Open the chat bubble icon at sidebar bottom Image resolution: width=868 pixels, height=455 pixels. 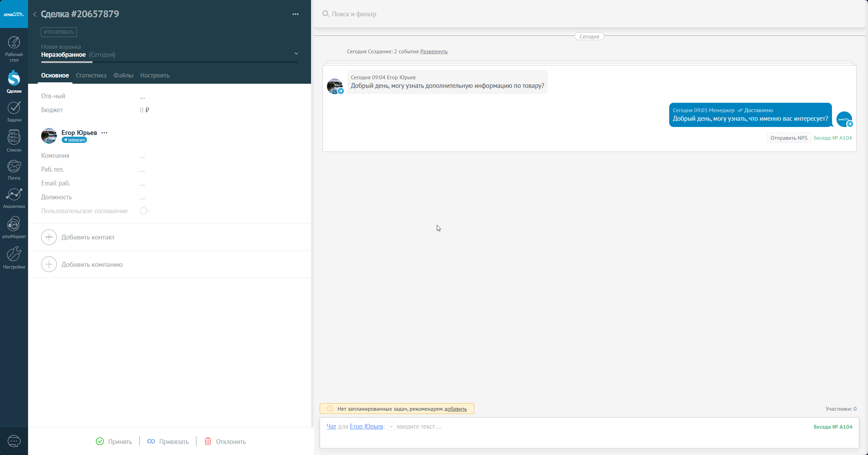pos(14,441)
